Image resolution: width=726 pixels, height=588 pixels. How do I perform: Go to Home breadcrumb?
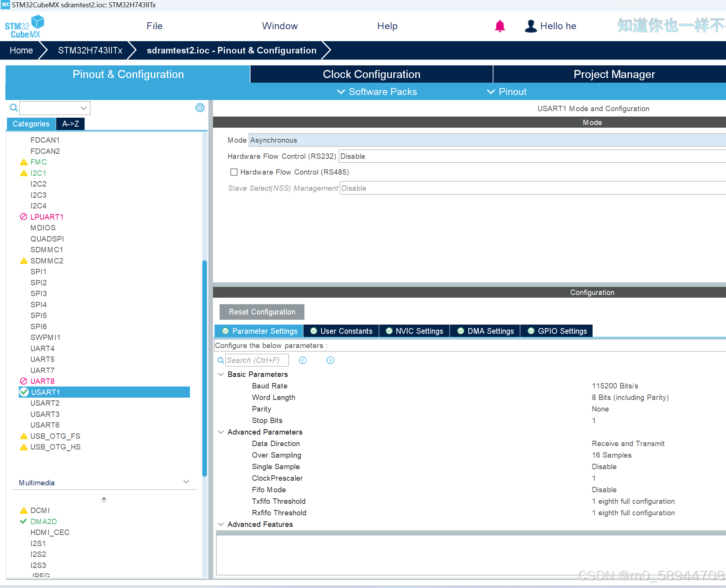tap(21, 50)
